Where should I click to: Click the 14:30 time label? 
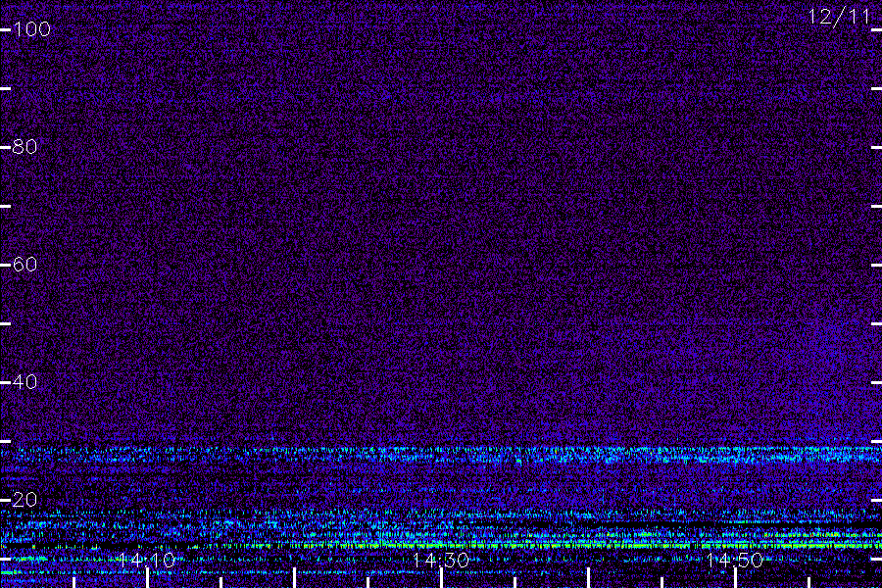440,560
